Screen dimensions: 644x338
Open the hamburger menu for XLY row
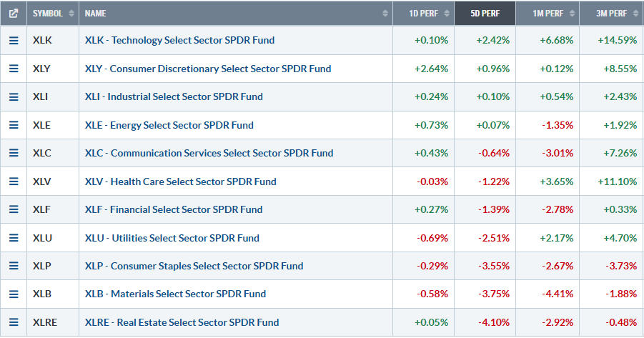(13, 69)
